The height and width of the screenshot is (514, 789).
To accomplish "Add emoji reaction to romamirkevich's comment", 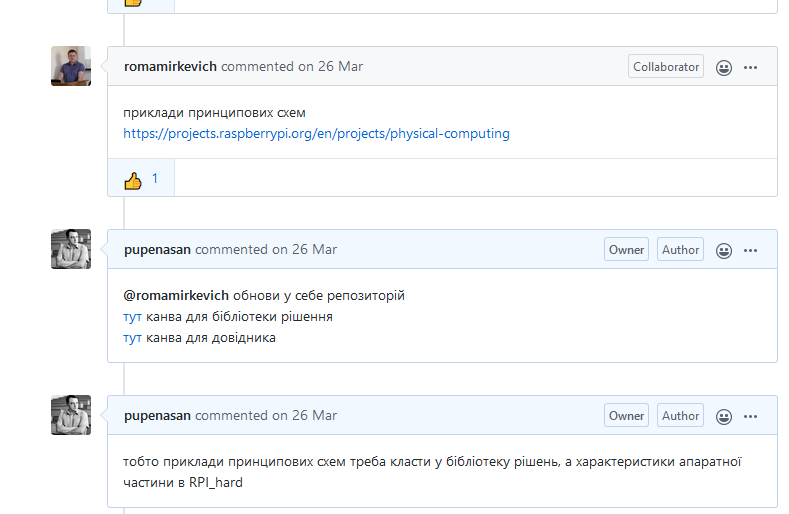I will [x=724, y=67].
